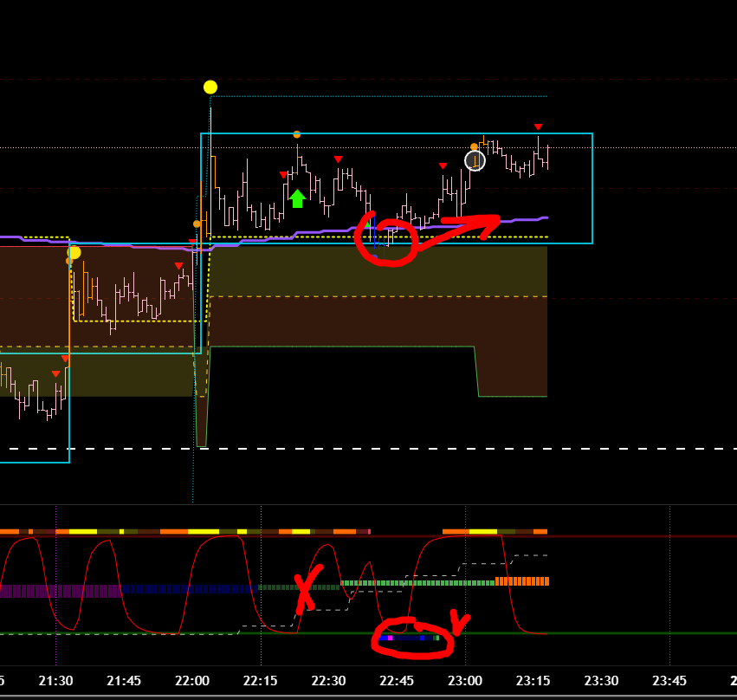Select the green up arrow signal
737x700 pixels.
(297, 198)
